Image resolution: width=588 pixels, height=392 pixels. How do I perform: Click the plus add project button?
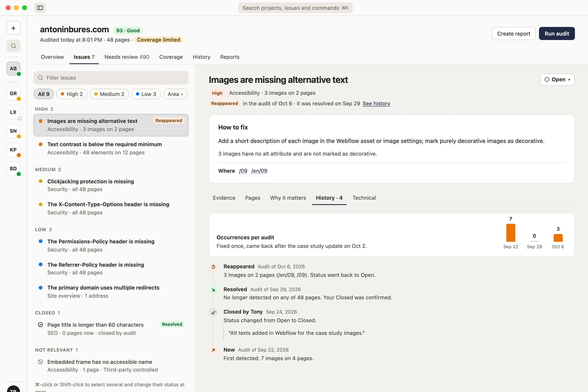[13, 28]
